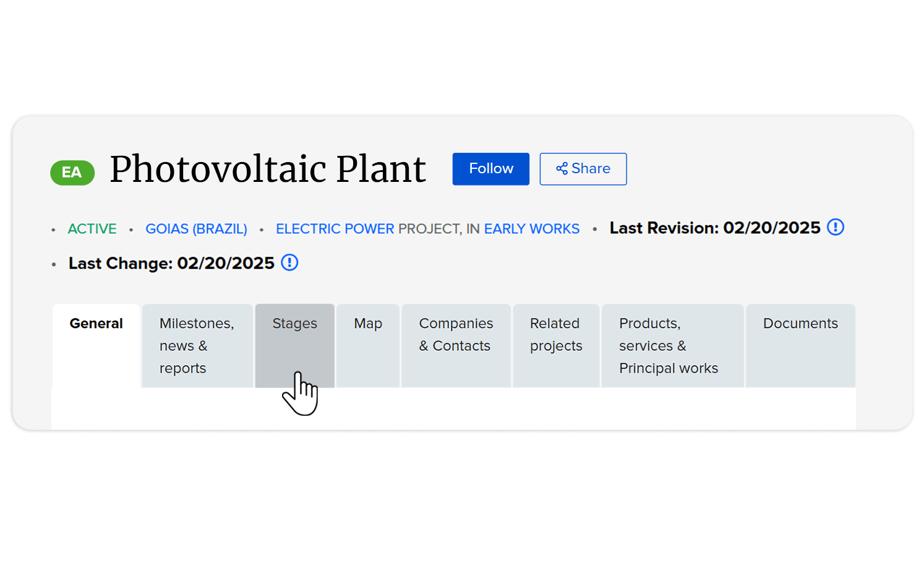
Task: Switch to the Stages tab
Action: (x=294, y=324)
